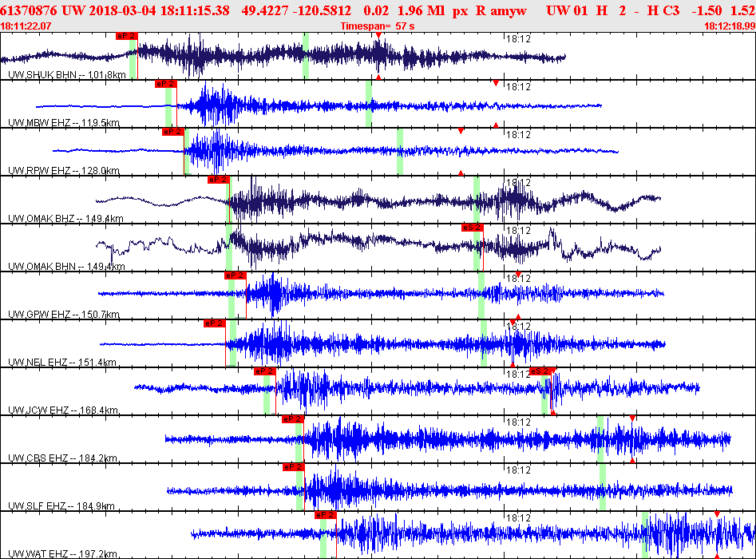Click the red triangle marker atop the WAT trace
This screenshot has height=559, width=756.
point(717,514)
